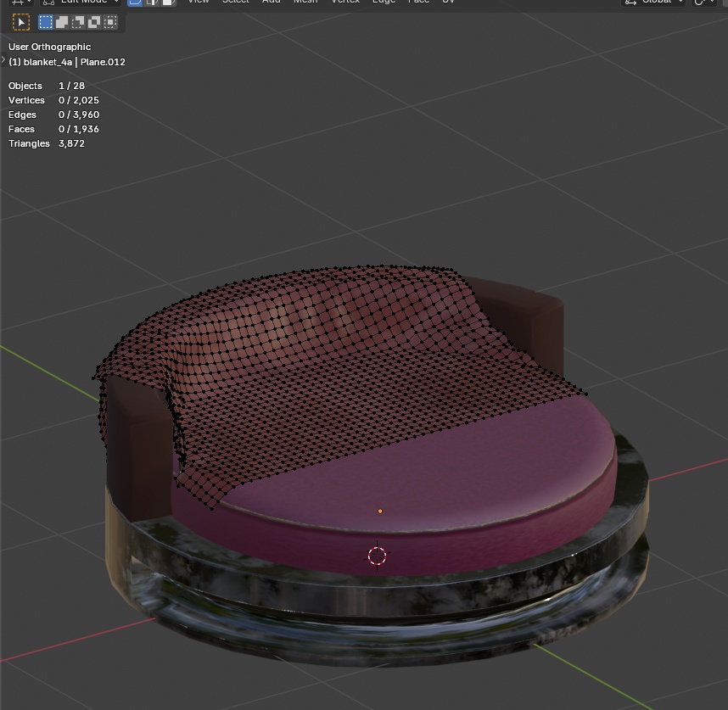Screen dimensions: 728x710
Task: Choose the Intersect selection mode icon
Action: click(x=110, y=22)
